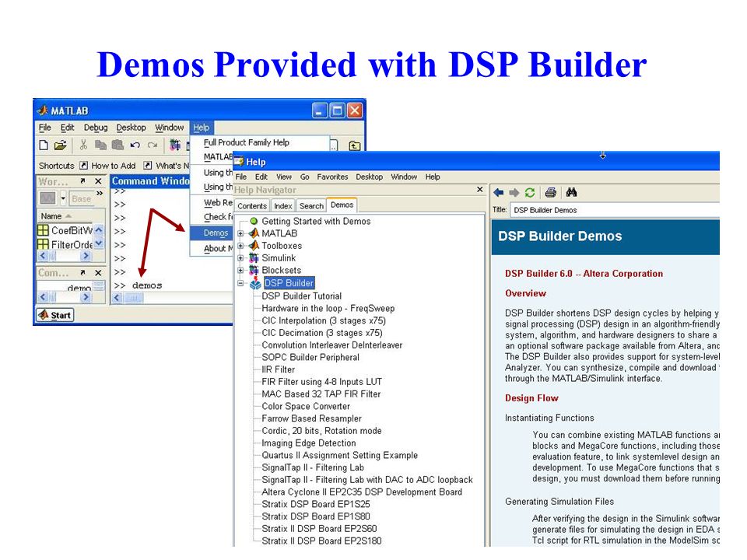Open SignalTap II - Filtering Lab demo

313,467
